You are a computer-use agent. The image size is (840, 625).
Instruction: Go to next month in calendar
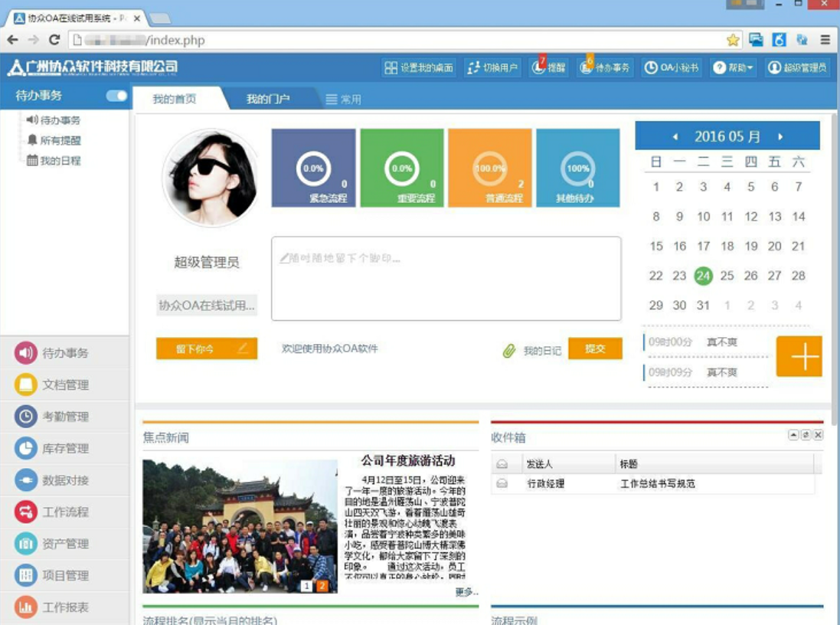(x=780, y=137)
